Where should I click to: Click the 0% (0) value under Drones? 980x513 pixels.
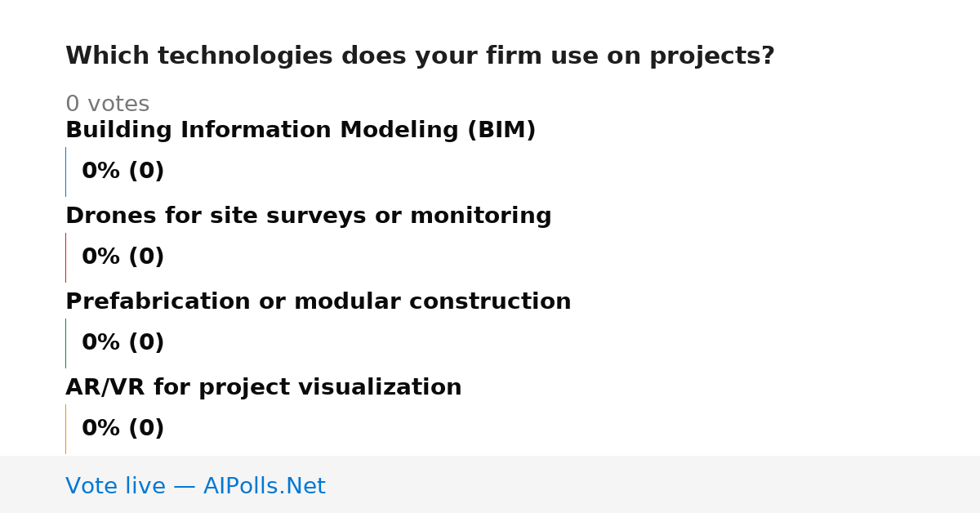123,257
